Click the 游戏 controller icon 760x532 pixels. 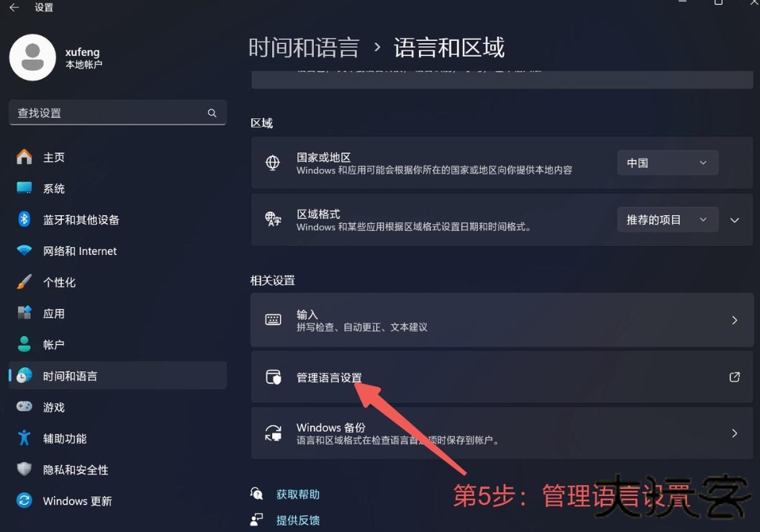tap(24, 407)
